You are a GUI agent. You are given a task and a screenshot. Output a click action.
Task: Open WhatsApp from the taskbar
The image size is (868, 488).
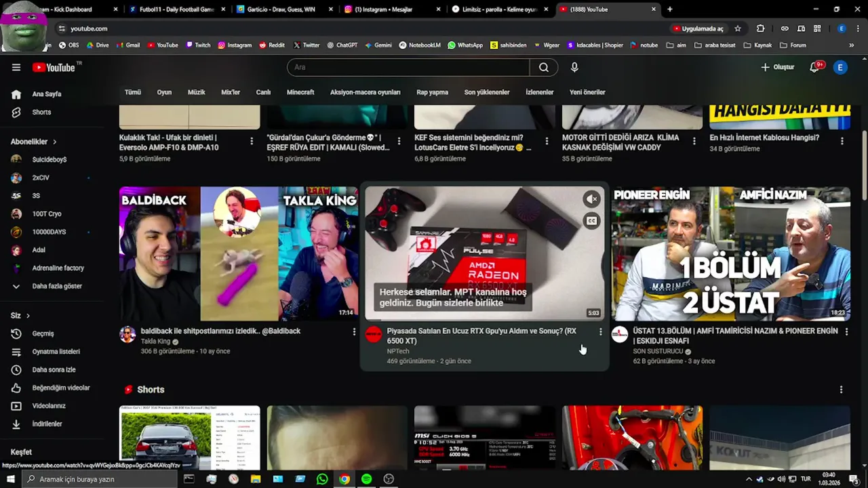(322, 479)
